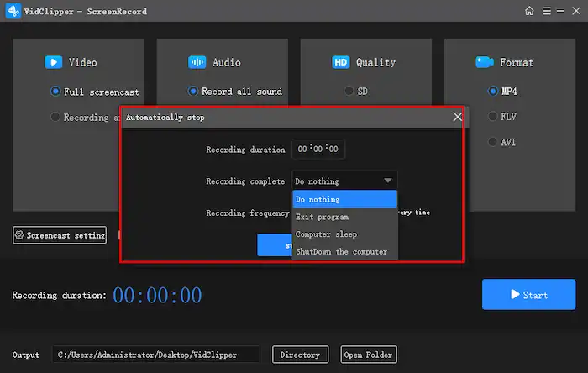The height and width of the screenshot is (373, 588).
Task: Select Full screencast radio button
Action: [x=55, y=91]
